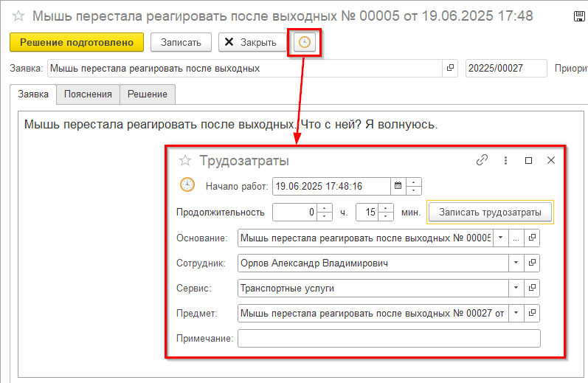Click the clock icon beside Начало работ

[187, 185]
